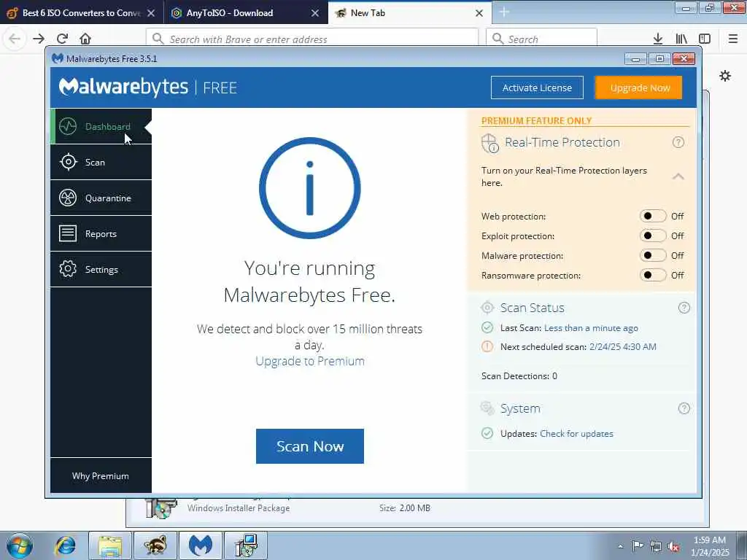747x560 pixels.
Task: Open the Scan section in sidebar
Action: [101, 162]
